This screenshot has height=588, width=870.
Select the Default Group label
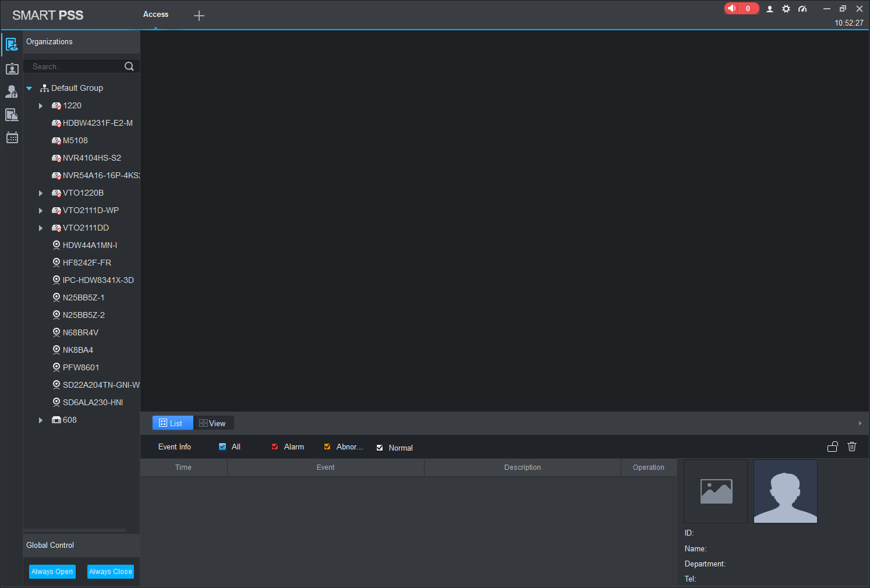coord(77,88)
